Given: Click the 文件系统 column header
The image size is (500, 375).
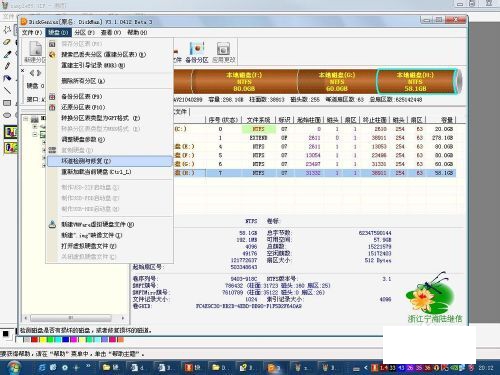Looking at the screenshot, I should point(258,120).
